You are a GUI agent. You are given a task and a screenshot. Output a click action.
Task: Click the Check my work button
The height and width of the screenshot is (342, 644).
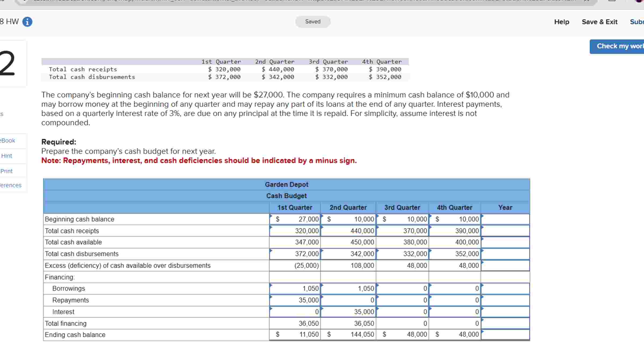[x=620, y=46]
